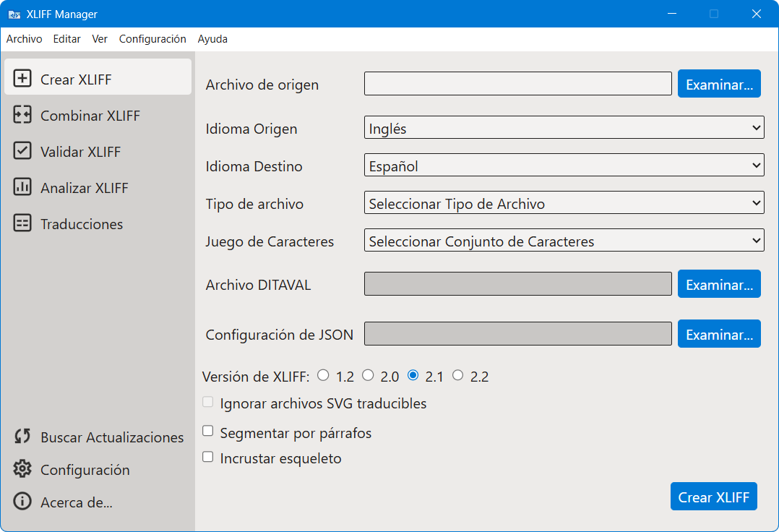This screenshot has height=532, width=779.
Task: Click the Acerca de info icon
Action: coord(22,502)
